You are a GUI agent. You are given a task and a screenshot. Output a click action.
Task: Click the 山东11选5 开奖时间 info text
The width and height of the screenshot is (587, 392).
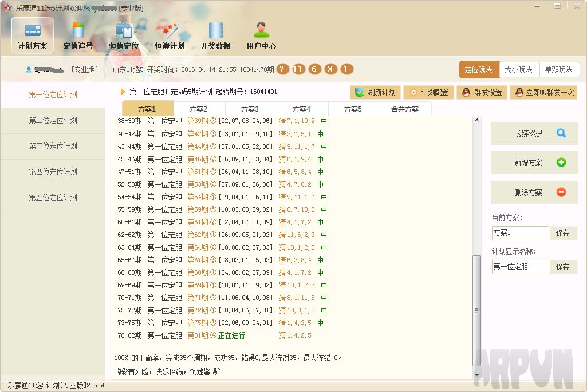[x=193, y=69]
